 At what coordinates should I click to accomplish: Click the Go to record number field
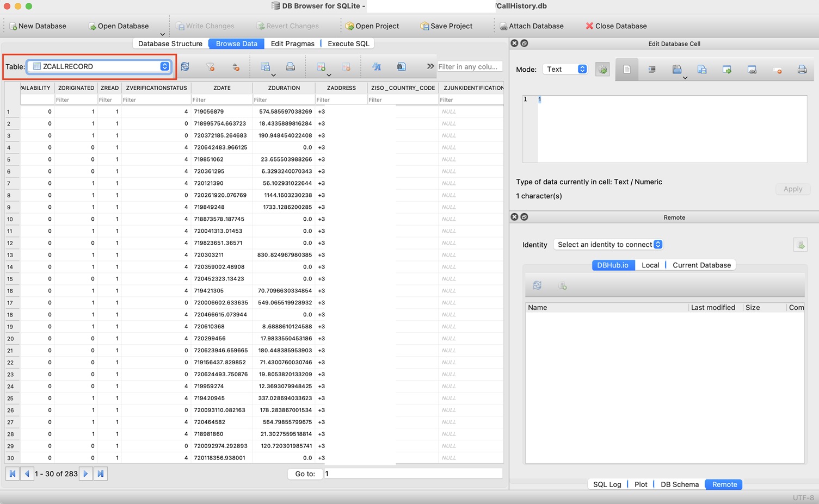coord(413,474)
